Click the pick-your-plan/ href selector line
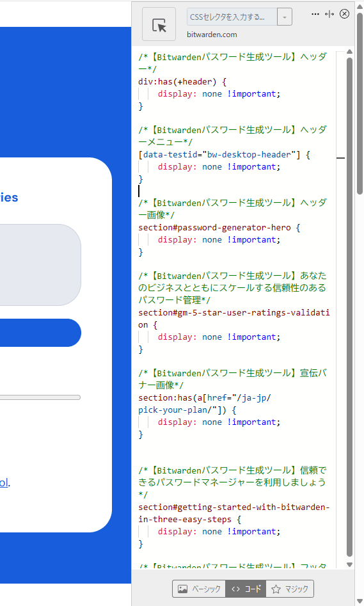Screen dimensions: 364x606 point(187,410)
